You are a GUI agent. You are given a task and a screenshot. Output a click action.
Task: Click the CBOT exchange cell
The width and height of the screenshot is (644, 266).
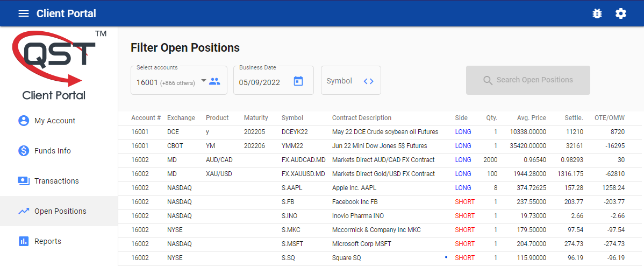175,146
